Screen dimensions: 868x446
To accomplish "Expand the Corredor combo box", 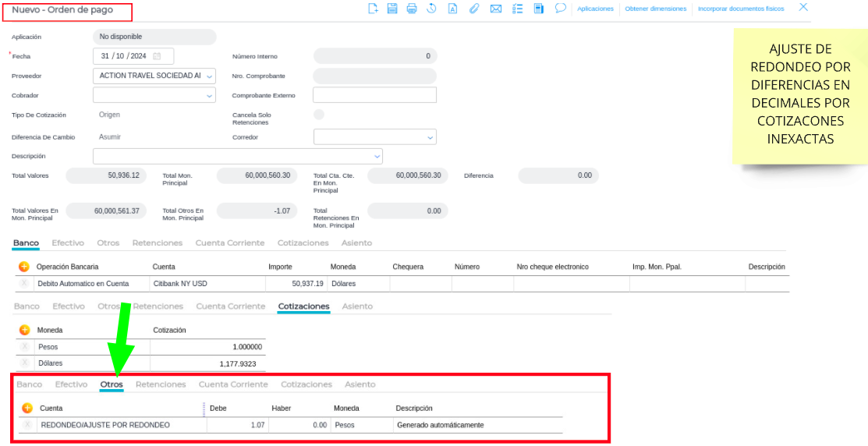I will tap(430, 138).
